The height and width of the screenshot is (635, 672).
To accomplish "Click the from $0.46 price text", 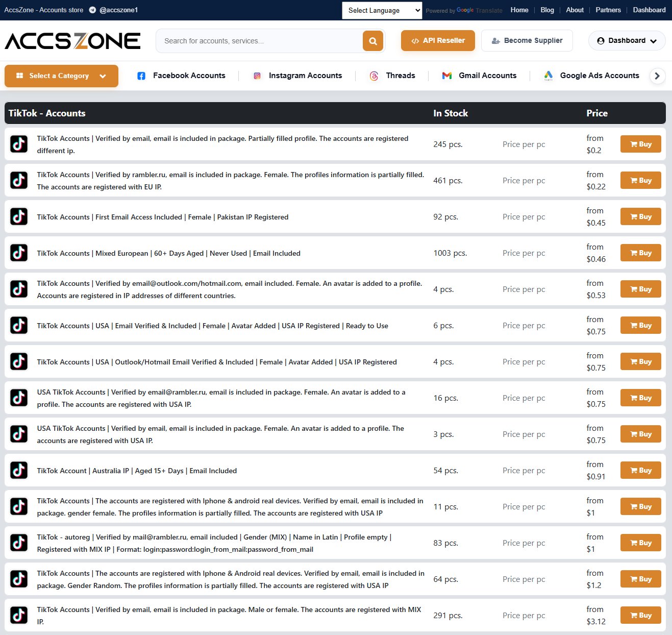I will (x=596, y=253).
